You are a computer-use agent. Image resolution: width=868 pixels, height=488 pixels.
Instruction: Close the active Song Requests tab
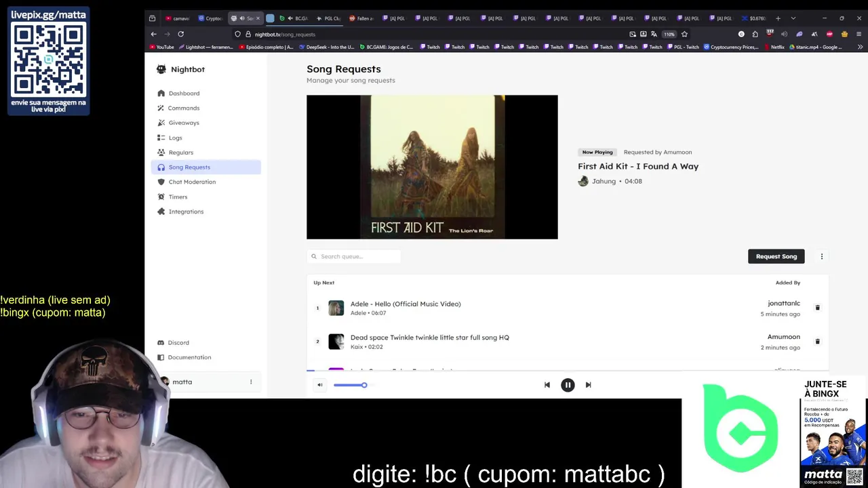coord(258,18)
